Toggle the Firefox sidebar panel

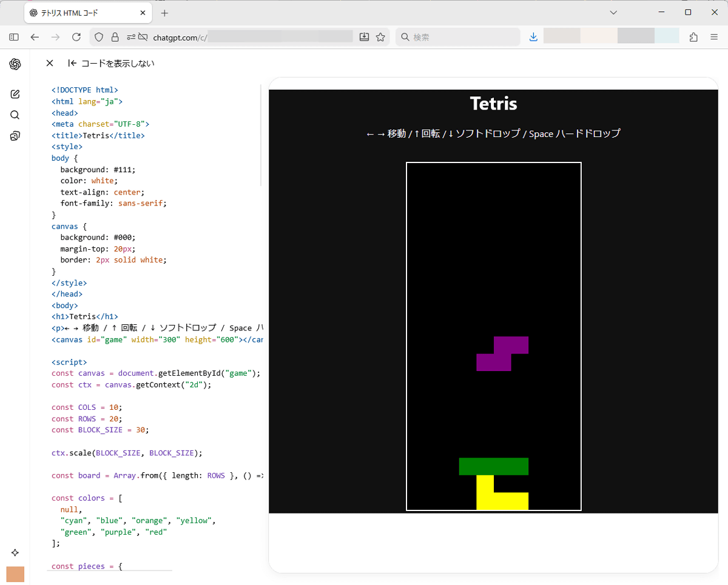pos(14,37)
